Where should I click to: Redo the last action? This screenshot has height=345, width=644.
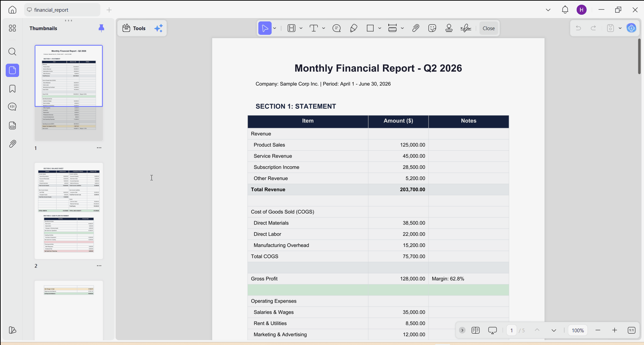point(593,28)
